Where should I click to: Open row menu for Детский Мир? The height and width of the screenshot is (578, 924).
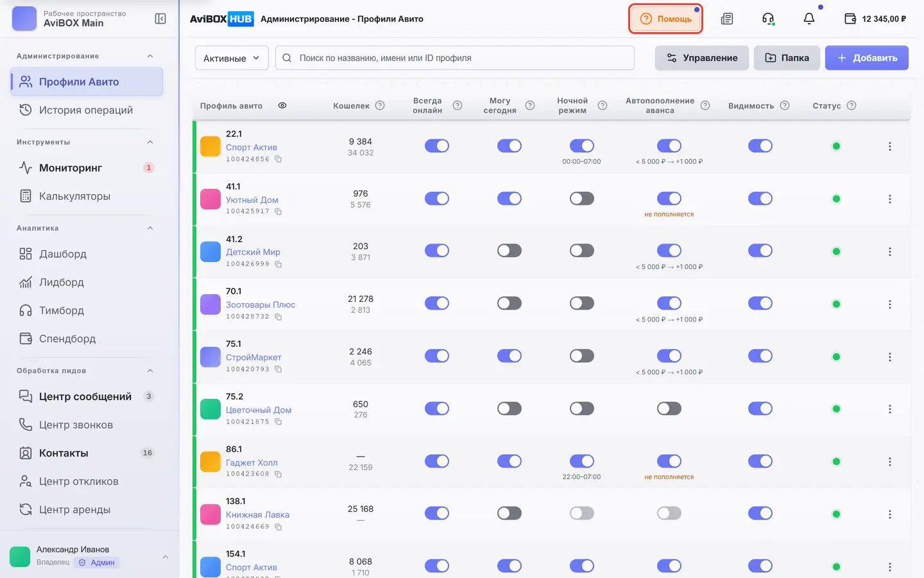point(890,252)
